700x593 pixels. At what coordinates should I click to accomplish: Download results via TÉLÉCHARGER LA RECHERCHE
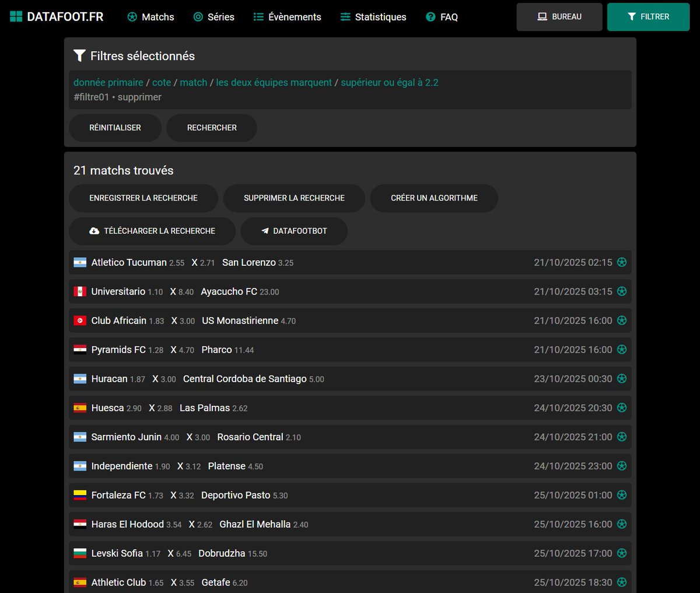click(x=152, y=231)
